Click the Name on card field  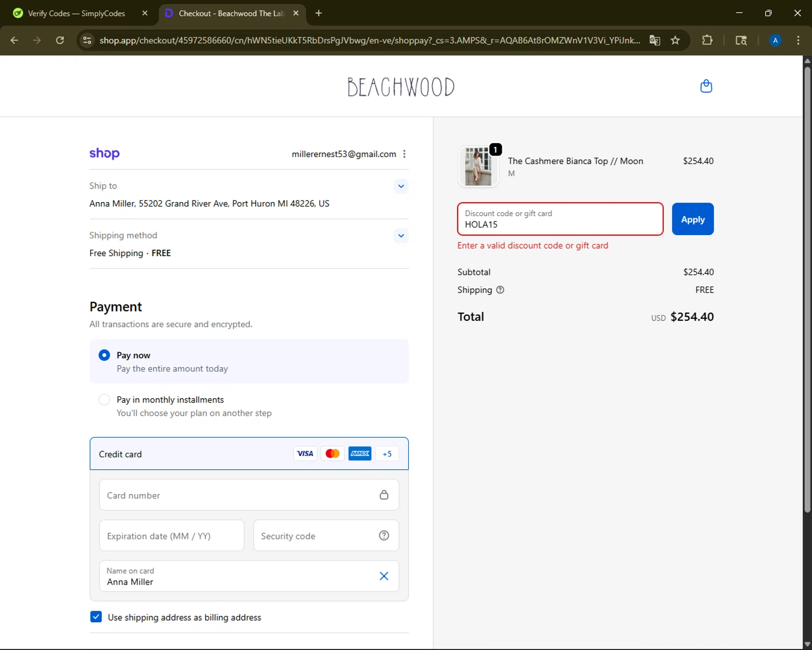pos(249,576)
